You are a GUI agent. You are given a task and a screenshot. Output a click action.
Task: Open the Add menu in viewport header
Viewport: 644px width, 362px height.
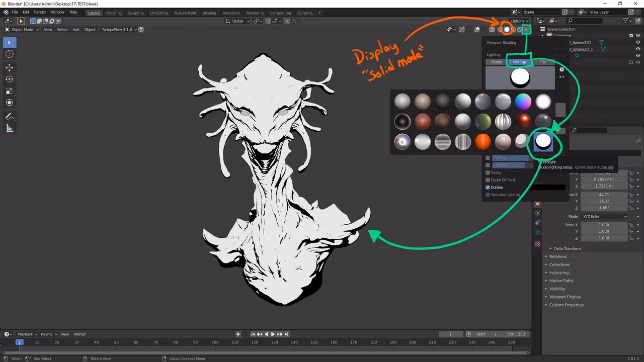(x=76, y=30)
